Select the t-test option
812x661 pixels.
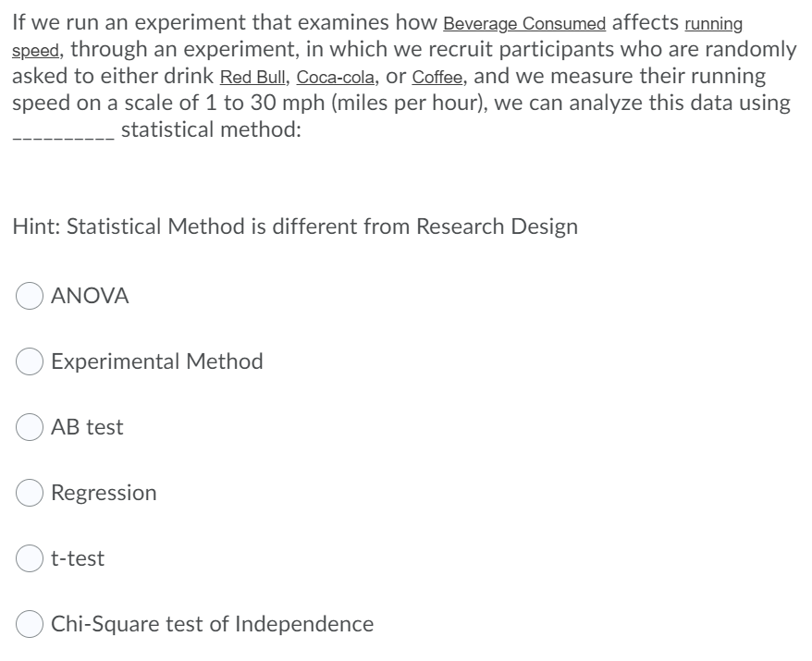[28, 558]
